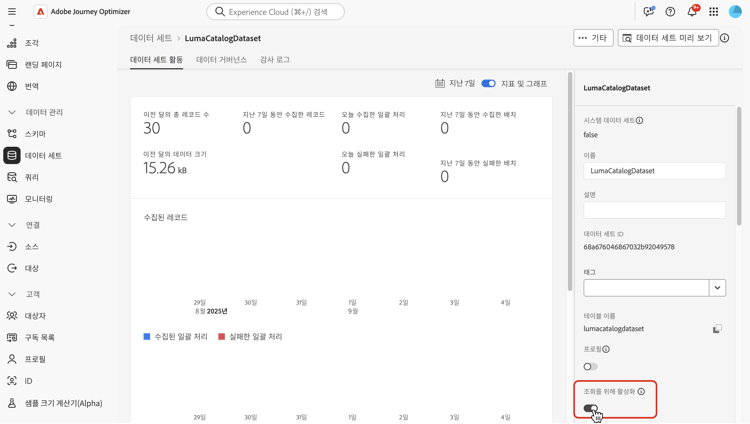The height and width of the screenshot is (424, 750).
Task: Collapse the 데이터 관리 section
Action: pos(12,112)
